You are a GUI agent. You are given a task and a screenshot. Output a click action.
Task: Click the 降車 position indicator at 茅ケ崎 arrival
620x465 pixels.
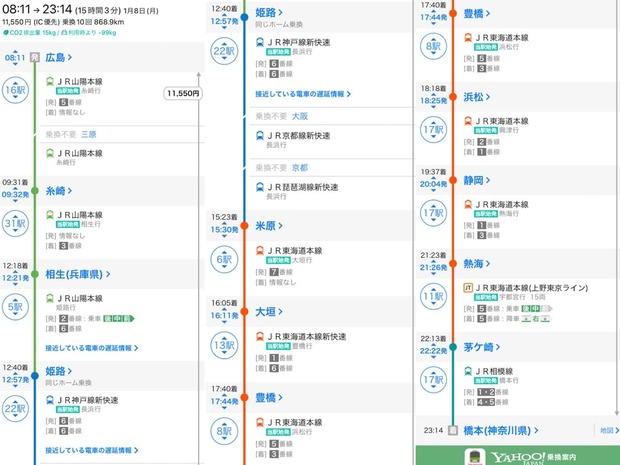pos(536,319)
